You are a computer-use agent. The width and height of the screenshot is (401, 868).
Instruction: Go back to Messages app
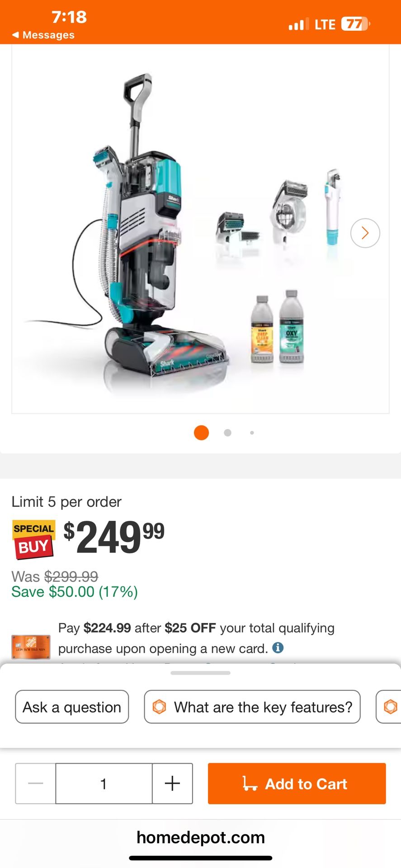click(43, 35)
